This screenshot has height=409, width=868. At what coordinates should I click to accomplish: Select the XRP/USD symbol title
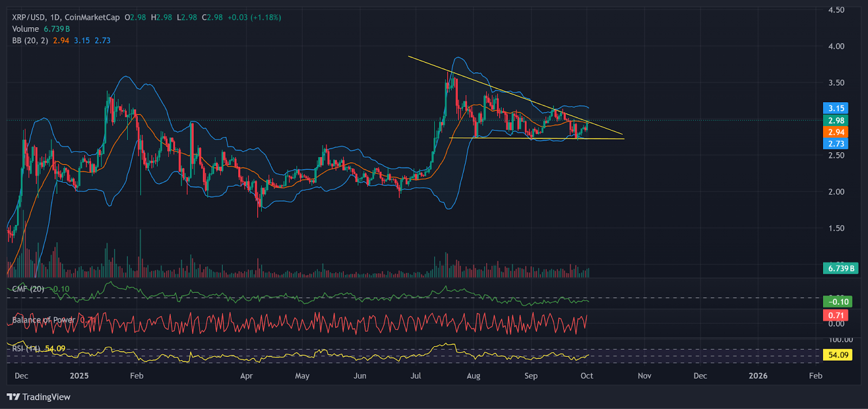pyautogui.click(x=30, y=17)
